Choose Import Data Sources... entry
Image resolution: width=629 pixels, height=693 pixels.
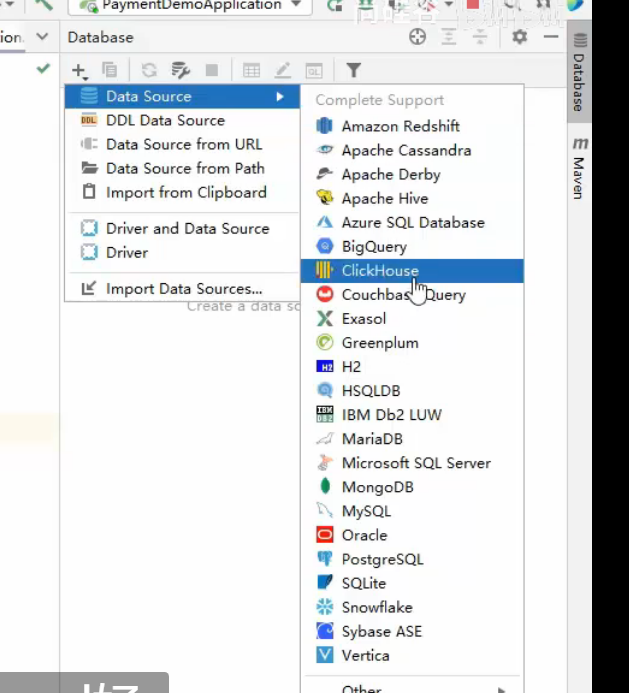point(182,289)
